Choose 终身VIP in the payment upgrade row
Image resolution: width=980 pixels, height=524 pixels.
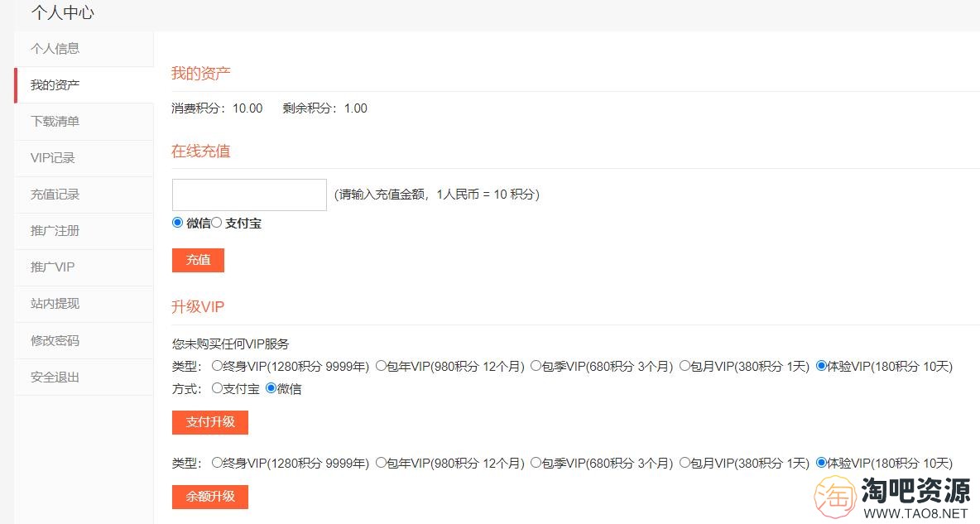pos(217,366)
